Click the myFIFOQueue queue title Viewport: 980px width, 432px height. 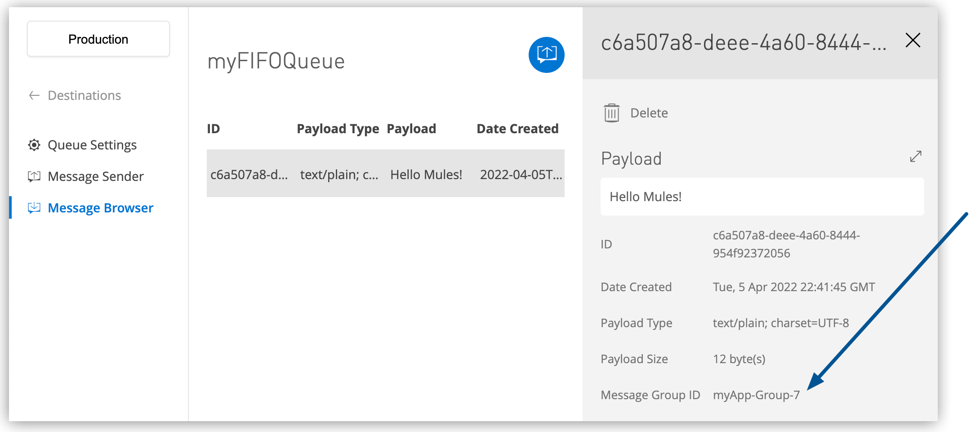click(x=275, y=61)
